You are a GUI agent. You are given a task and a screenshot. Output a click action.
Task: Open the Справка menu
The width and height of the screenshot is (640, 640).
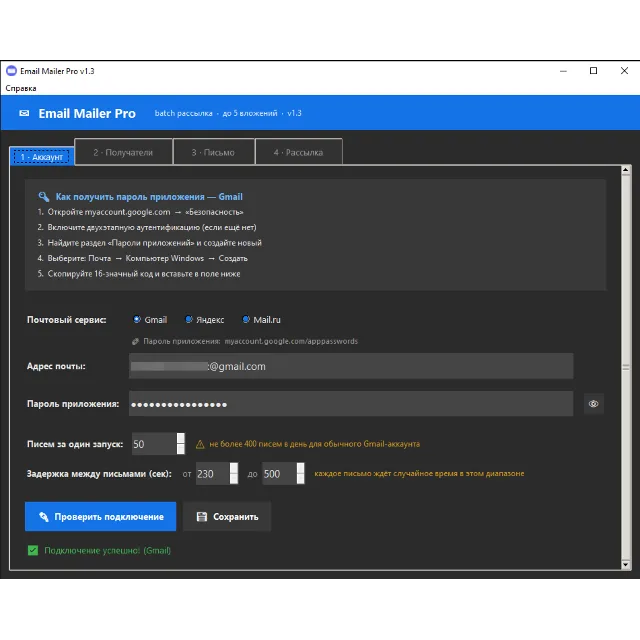[20, 88]
